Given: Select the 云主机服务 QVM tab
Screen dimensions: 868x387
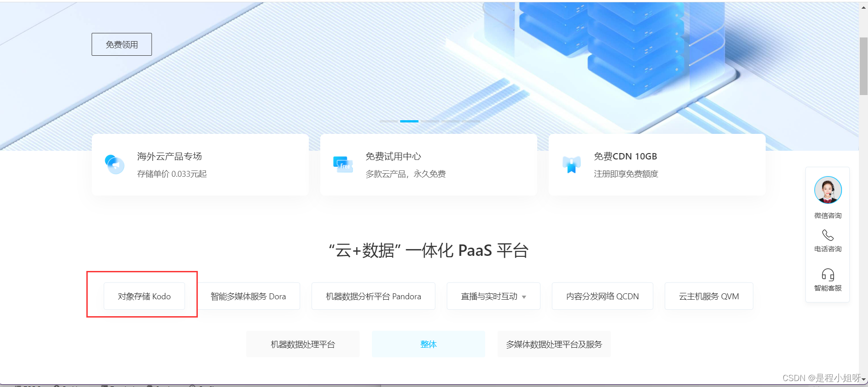Looking at the screenshot, I should coord(709,296).
